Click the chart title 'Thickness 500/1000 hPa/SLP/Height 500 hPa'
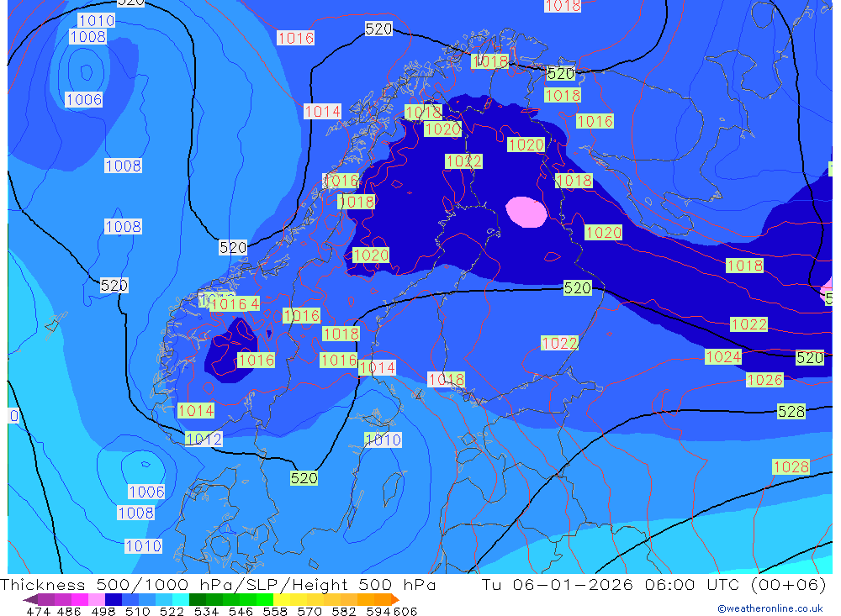This screenshot has width=841, height=616. click(x=218, y=584)
